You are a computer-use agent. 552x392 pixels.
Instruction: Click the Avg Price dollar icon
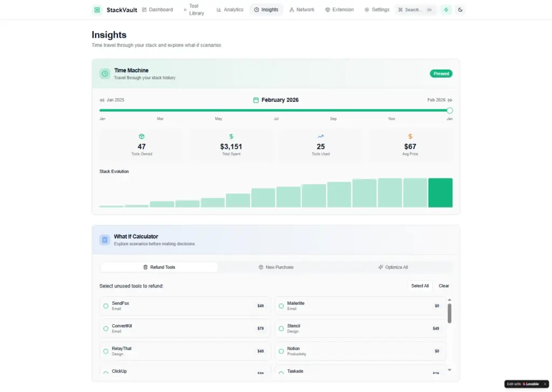coord(410,136)
